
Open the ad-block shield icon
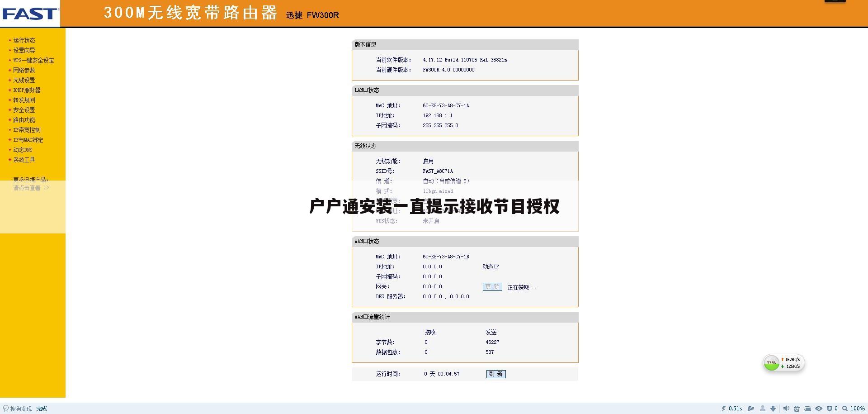pos(830,408)
